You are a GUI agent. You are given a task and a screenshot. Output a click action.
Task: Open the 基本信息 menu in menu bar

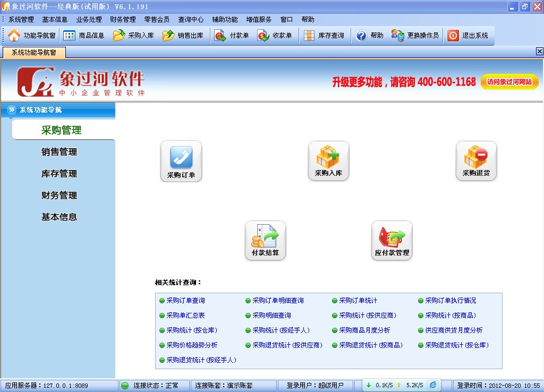point(55,20)
